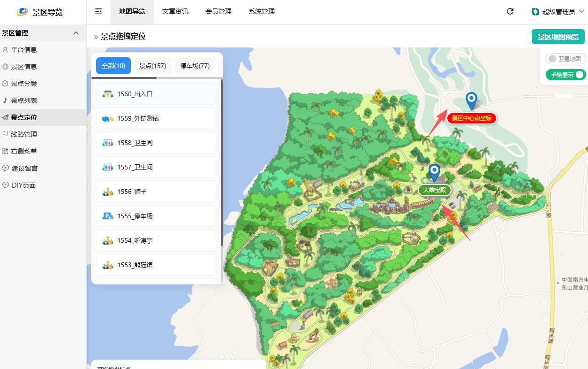Screen dimensions: 588x369
Task: Click the 景区地图预览 button
Action: 558,37
